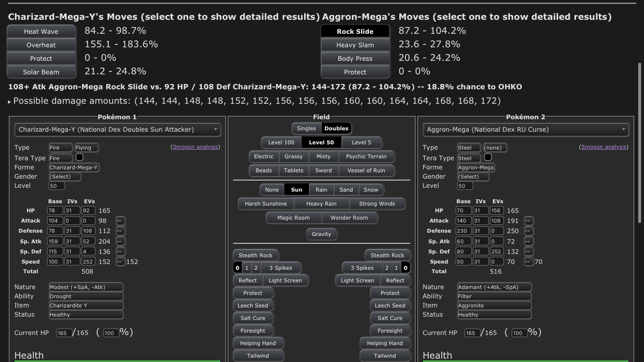Open Aggron's Filter ability dropdown
This screenshot has height=362, width=644.
[495, 296]
